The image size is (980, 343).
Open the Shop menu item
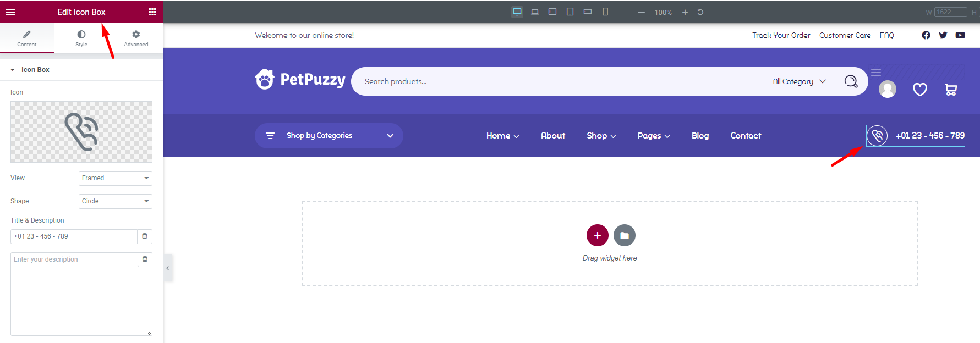pos(601,136)
